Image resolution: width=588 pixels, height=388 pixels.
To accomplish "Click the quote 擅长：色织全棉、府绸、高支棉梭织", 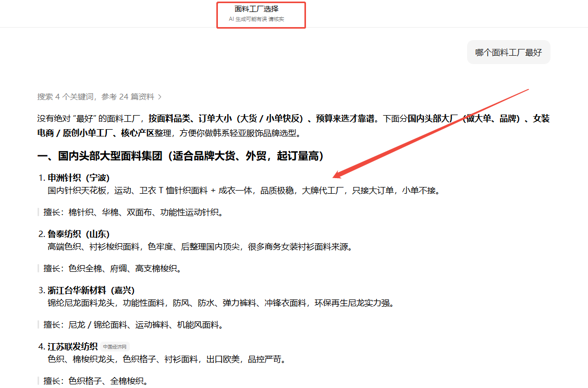I will coord(113,269).
